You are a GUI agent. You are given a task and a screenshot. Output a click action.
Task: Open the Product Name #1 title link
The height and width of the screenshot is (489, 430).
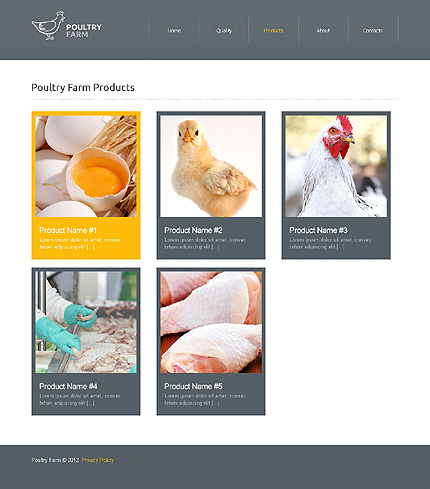click(68, 230)
